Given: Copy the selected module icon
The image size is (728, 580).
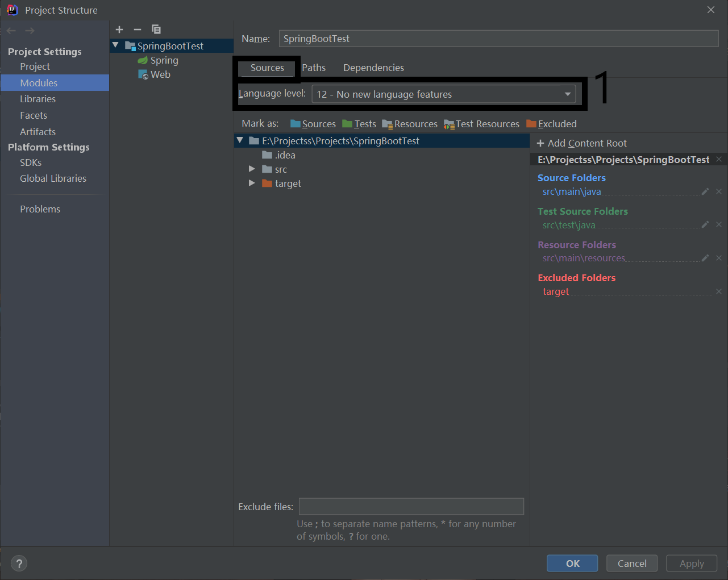Looking at the screenshot, I should [156, 30].
